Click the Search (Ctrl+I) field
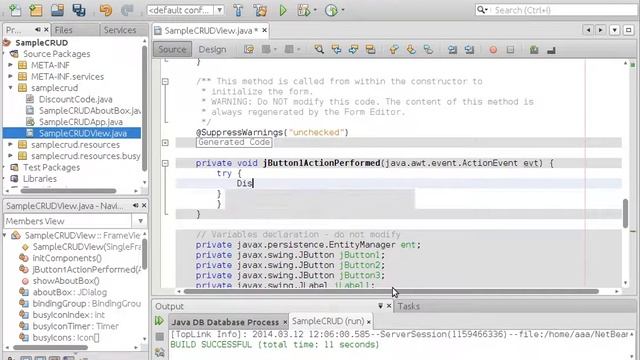The height and width of the screenshot is (360, 640). (x=556, y=10)
